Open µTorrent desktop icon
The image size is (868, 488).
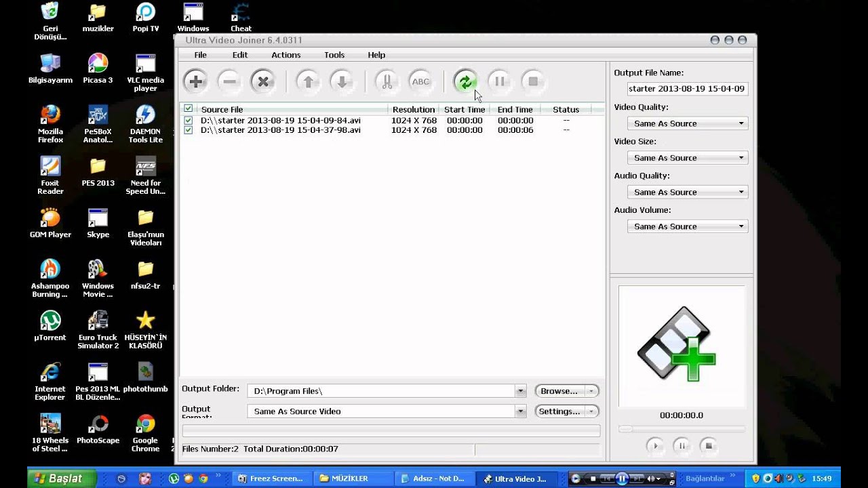[50, 326]
